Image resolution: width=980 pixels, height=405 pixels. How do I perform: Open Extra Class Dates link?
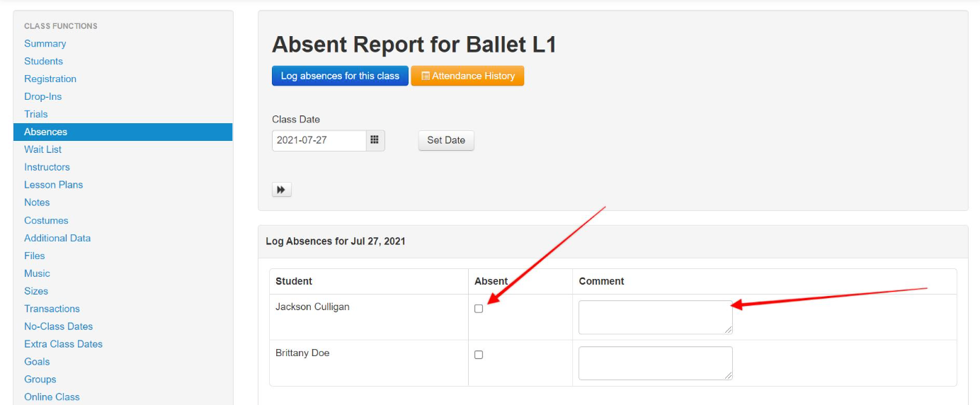pos(64,345)
